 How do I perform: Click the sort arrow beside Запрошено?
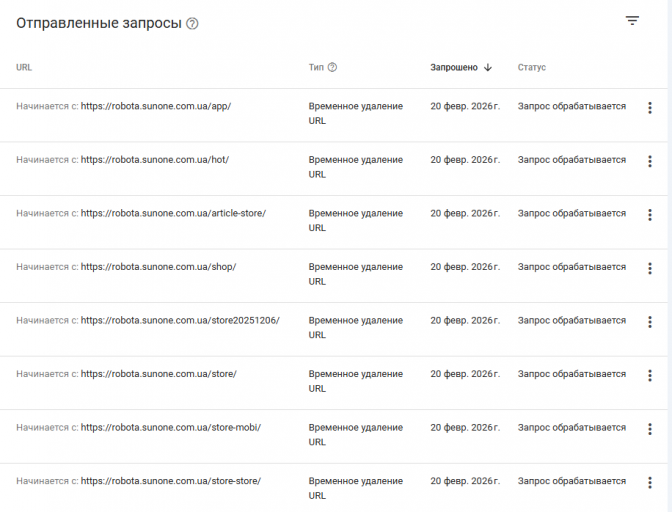pos(488,68)
